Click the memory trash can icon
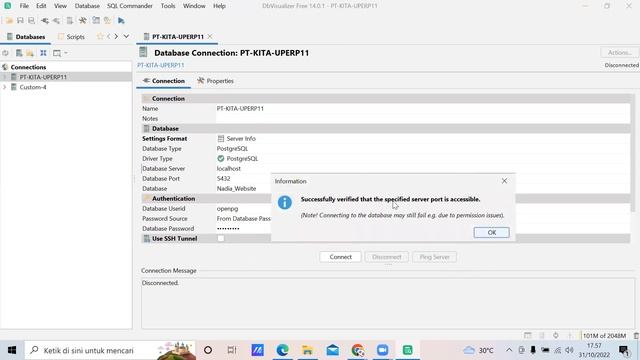 (x=636, y=336)
